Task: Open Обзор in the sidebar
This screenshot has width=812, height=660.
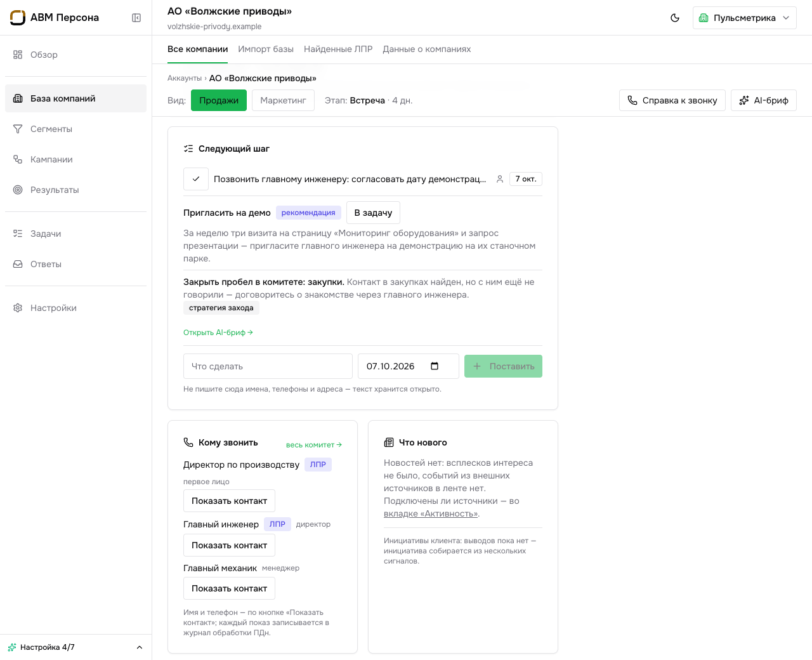Action: tap(75, 55)
